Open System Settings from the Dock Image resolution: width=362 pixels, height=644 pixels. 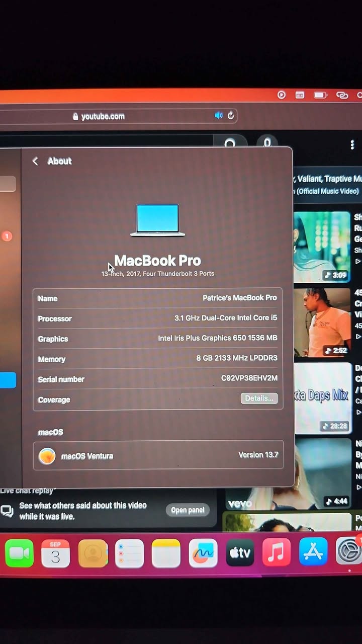coord(349,551)
